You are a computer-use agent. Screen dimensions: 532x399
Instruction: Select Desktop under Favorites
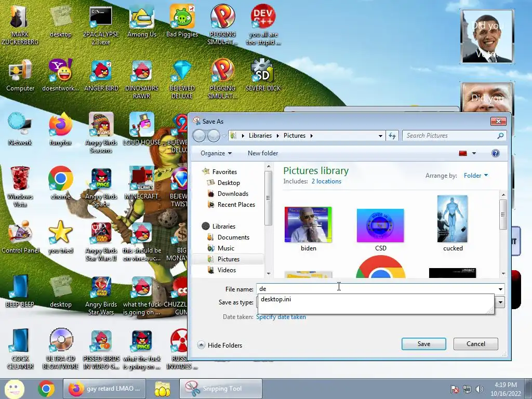[229, 183]
